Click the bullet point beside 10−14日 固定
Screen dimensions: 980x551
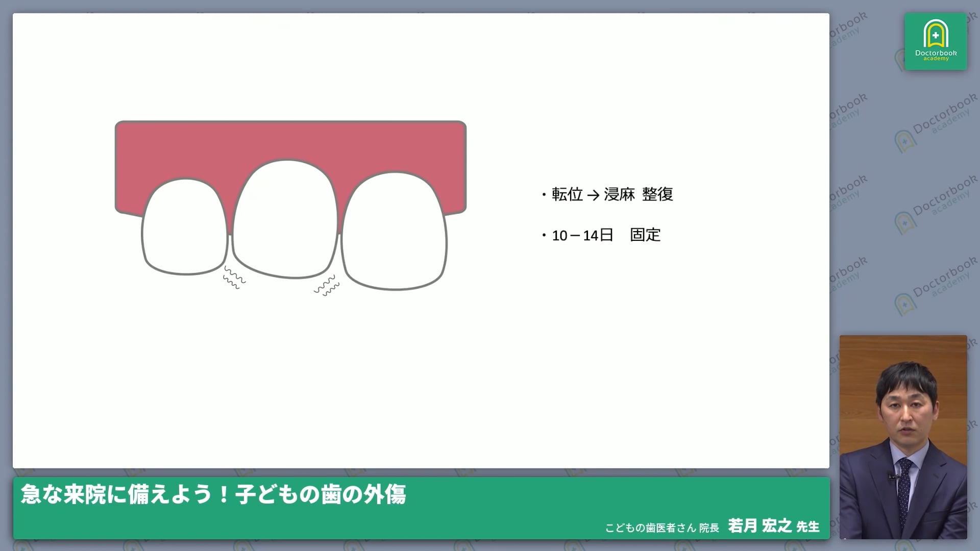544,235
